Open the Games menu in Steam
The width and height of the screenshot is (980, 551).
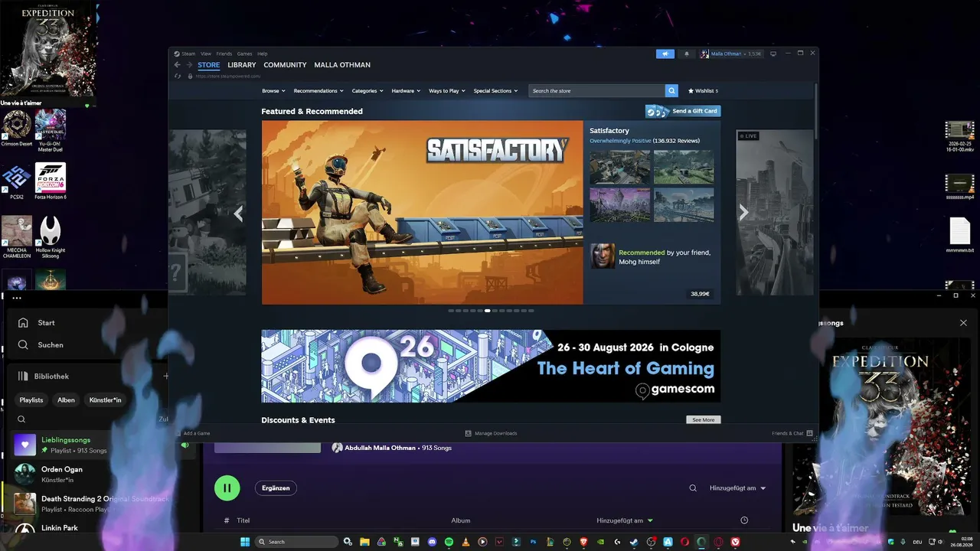click(x=245, y=54)
